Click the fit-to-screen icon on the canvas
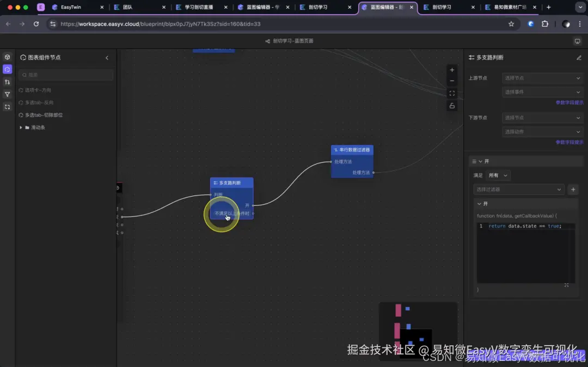Viewport: 588px width, 367px height. pyautogui.click(x=452, y=93)
